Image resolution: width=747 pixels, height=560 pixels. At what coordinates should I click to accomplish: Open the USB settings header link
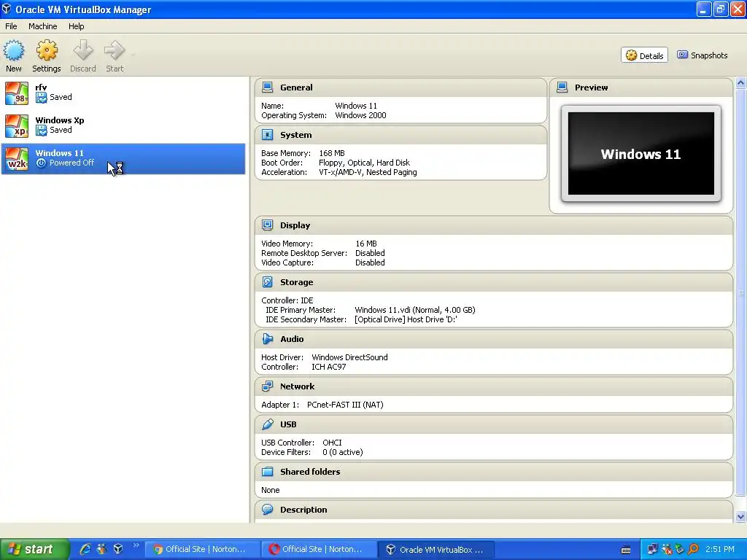click(288, 424)
